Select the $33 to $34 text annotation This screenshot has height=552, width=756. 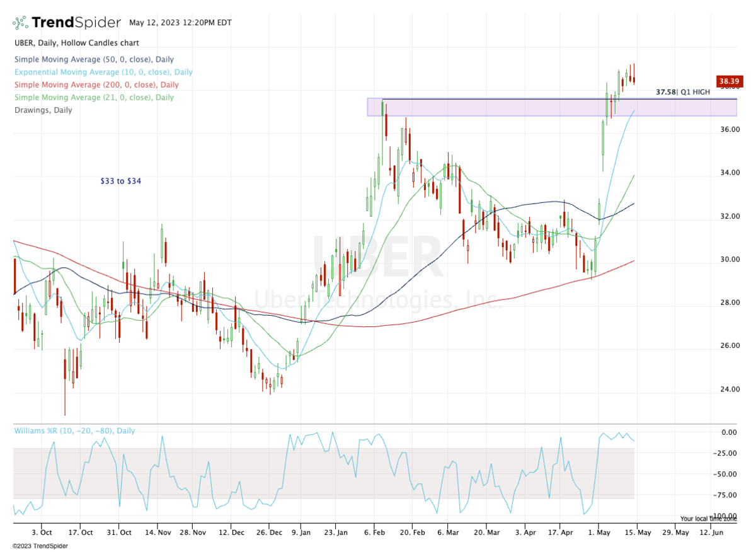(x=120, y=181)
